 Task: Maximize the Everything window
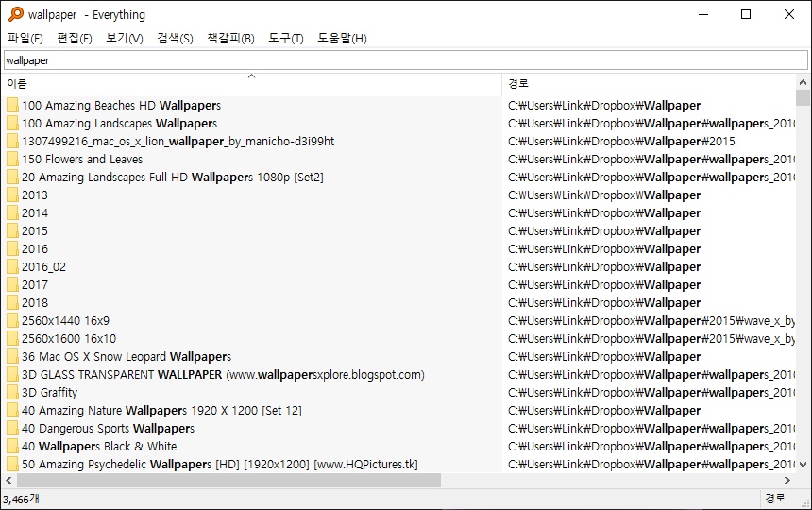point(746,14)
